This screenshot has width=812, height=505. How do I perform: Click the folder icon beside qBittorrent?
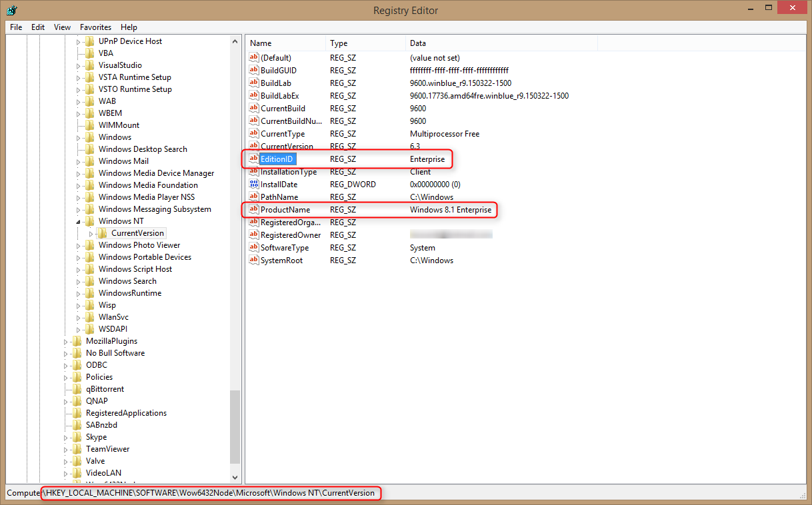[77, 389]
